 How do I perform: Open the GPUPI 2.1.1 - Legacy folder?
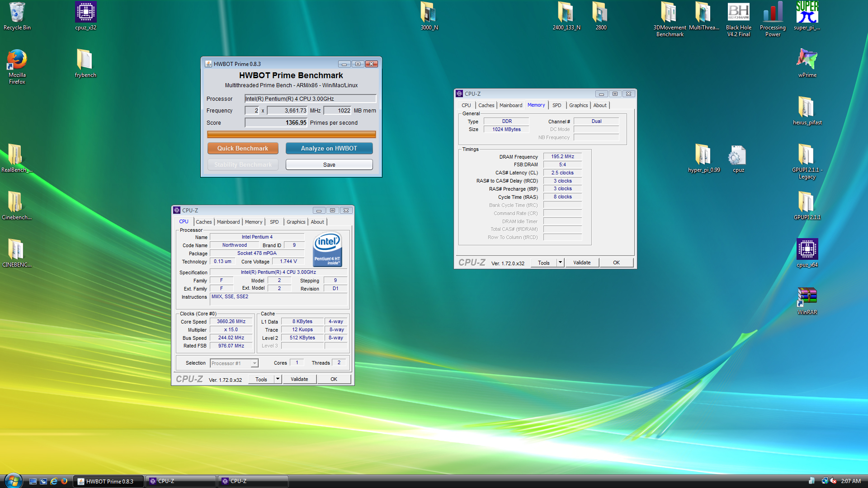tap(807, 161)
